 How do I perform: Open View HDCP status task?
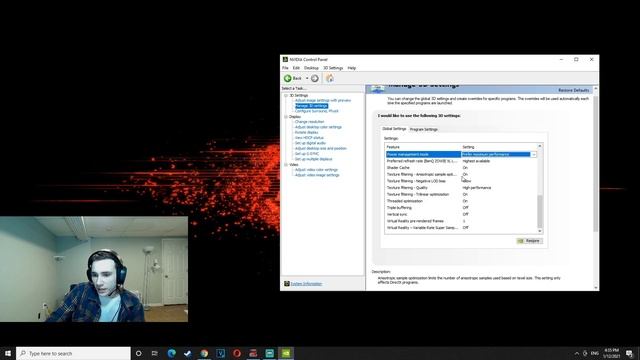pos(309,138)
